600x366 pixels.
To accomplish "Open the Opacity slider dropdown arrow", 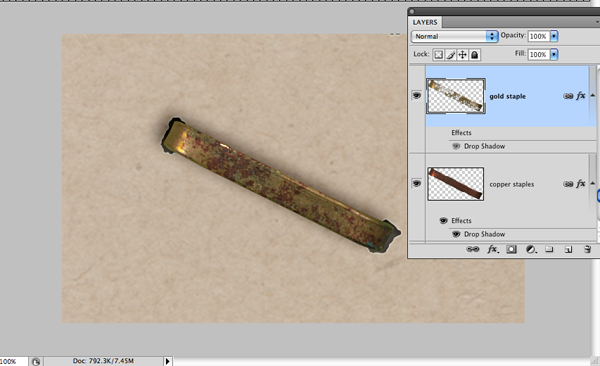I will pyautogui.click(x=554, y=36).
